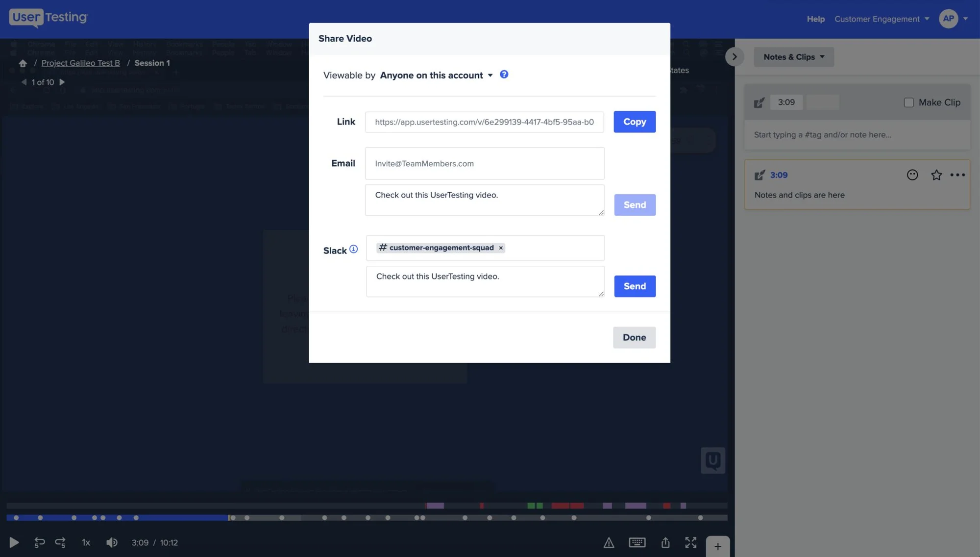Send the email invitation
Screen dimensions: 980x557
pyautogui.click(x=635, y=205)
